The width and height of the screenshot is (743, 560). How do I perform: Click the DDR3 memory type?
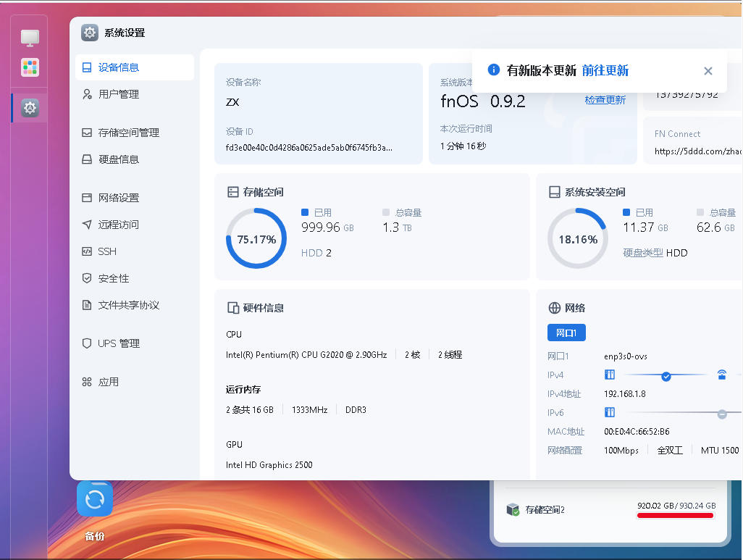pyautogui.click(x=356, y=410)
